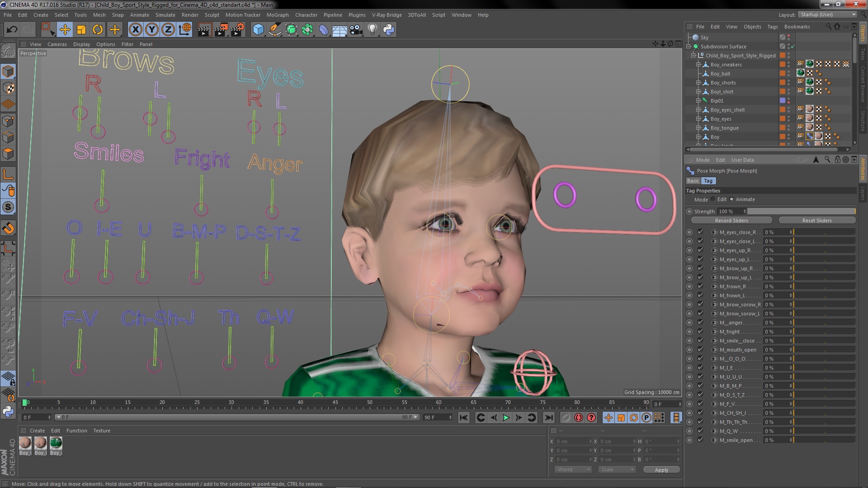Select the Texture mode icon

(8, 88)
